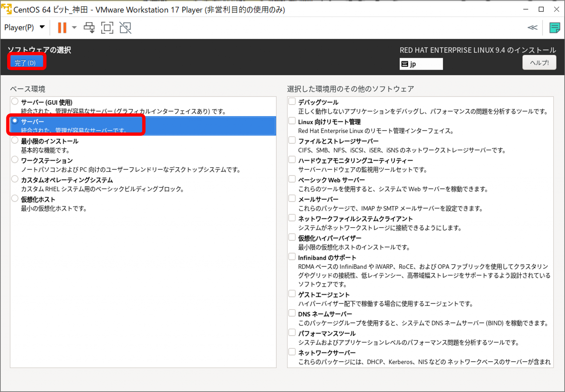The width and height of the screenshot is (565, 392).
Task: Select サーバー (GUI 使用) radio option
Action: pos(15,101)
